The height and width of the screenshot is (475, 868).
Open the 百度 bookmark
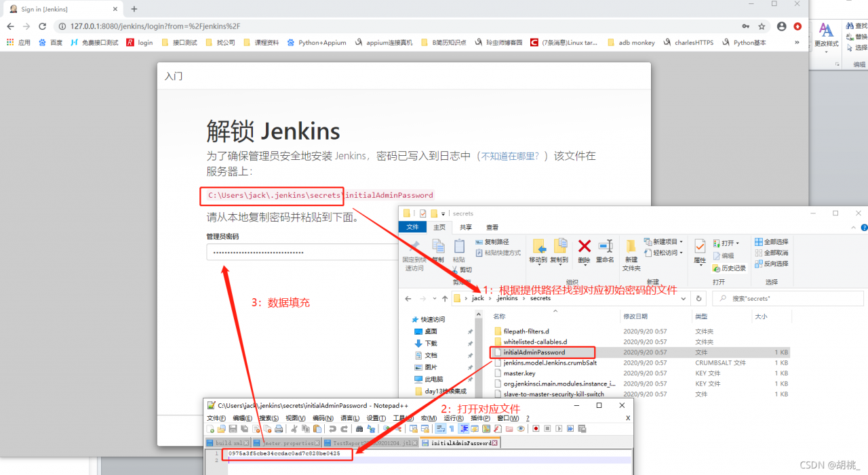pos(51,42)
